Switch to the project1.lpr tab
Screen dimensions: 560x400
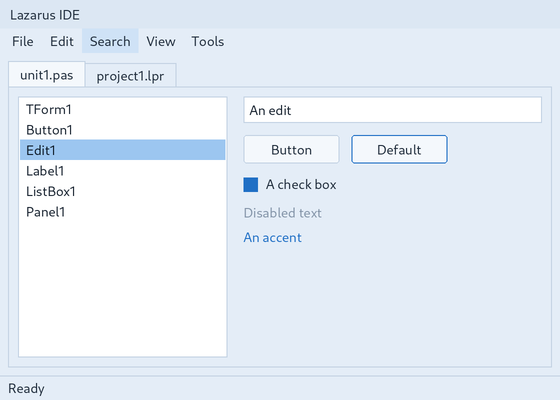(x=130, y=76)
